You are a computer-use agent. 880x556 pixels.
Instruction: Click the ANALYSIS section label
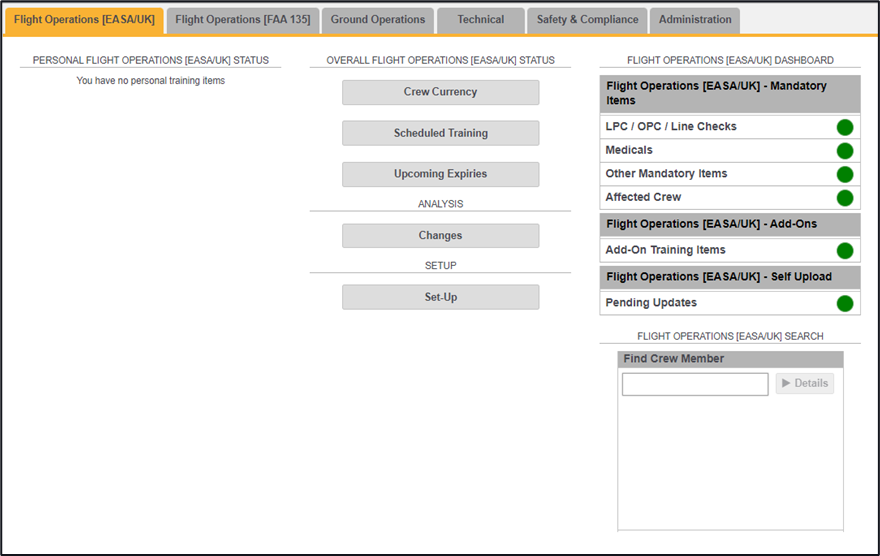point(441,204)
